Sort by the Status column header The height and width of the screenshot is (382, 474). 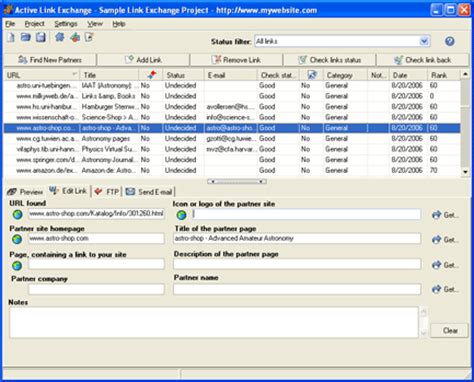click(184, 75)
